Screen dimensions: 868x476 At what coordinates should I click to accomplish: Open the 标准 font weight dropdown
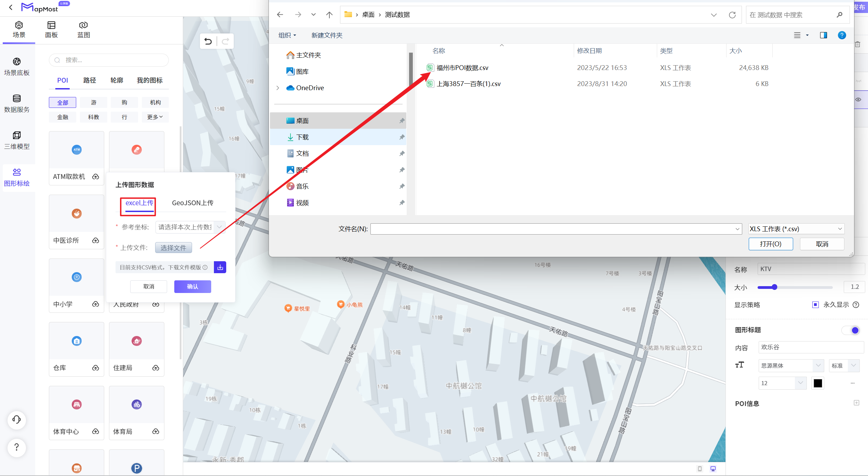tap(844, 365)
